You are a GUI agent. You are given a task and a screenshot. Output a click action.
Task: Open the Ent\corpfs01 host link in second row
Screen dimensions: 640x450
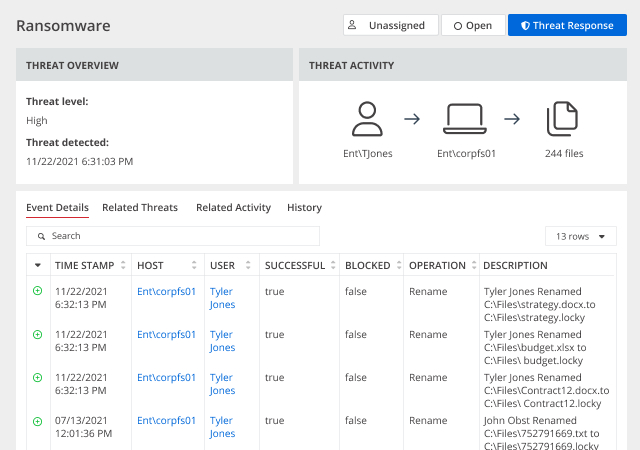pos(166,334)
